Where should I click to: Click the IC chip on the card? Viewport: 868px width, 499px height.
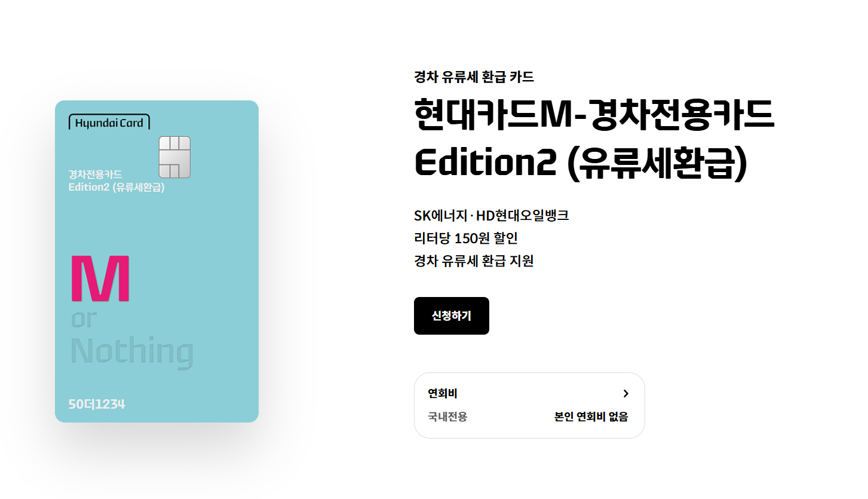[x=174, y=157]
